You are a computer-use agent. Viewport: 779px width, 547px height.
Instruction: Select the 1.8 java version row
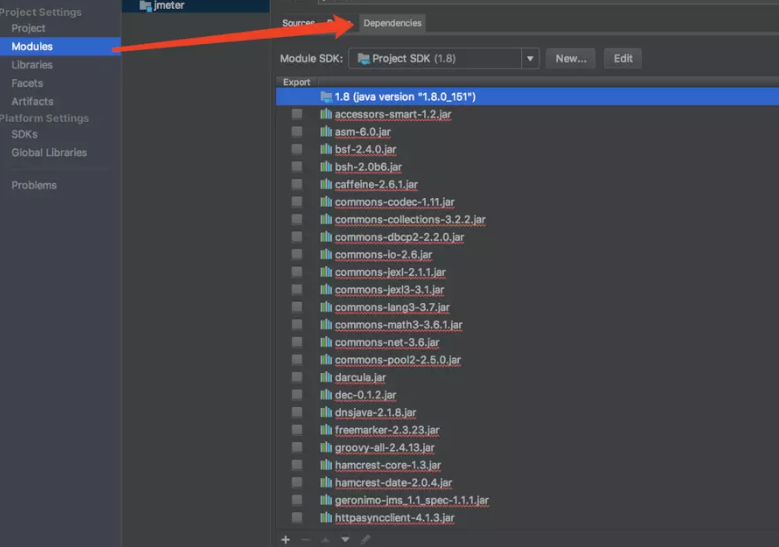point(527,96)
